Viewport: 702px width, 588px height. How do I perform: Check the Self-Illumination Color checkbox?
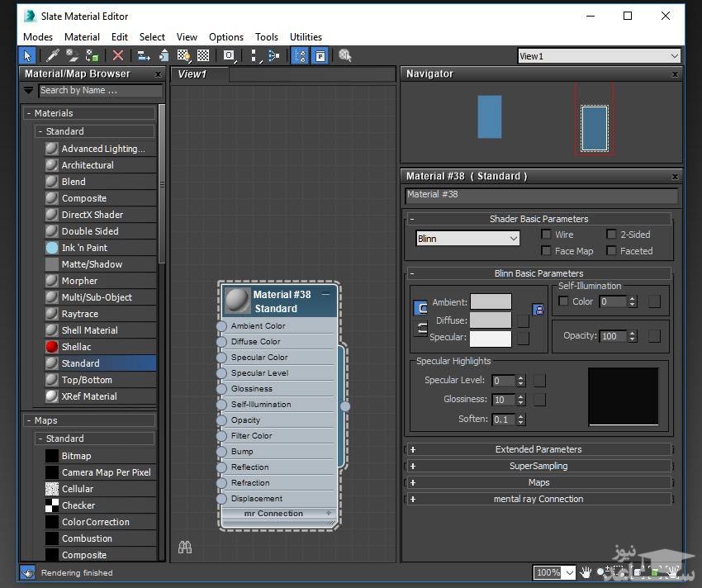pyautogui.click(x=564, y=301)
